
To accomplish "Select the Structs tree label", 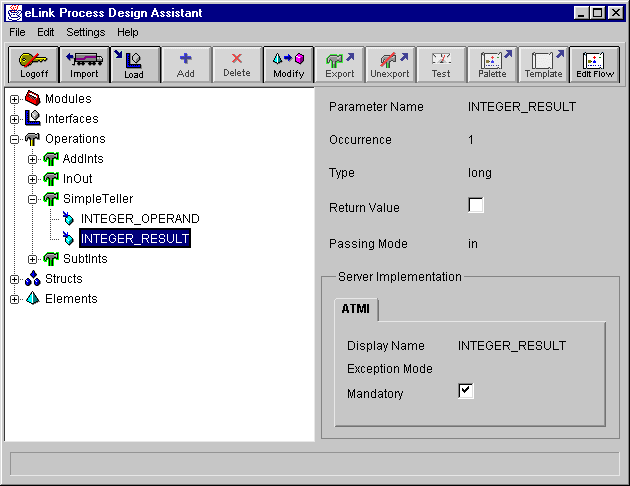I will (x=63, y=278).
